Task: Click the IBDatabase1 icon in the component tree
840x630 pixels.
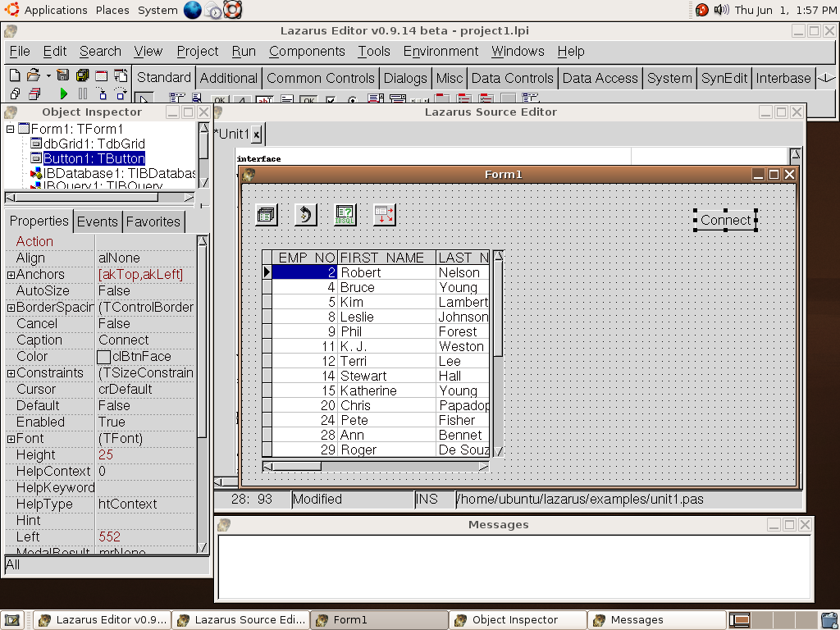Action: (x=36, y=173)
